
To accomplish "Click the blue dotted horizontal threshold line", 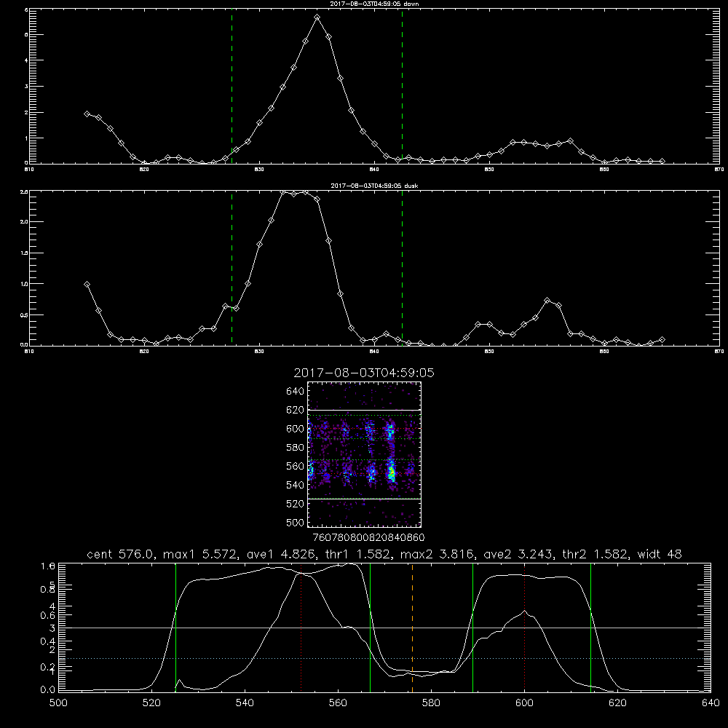I will [384, 658].
